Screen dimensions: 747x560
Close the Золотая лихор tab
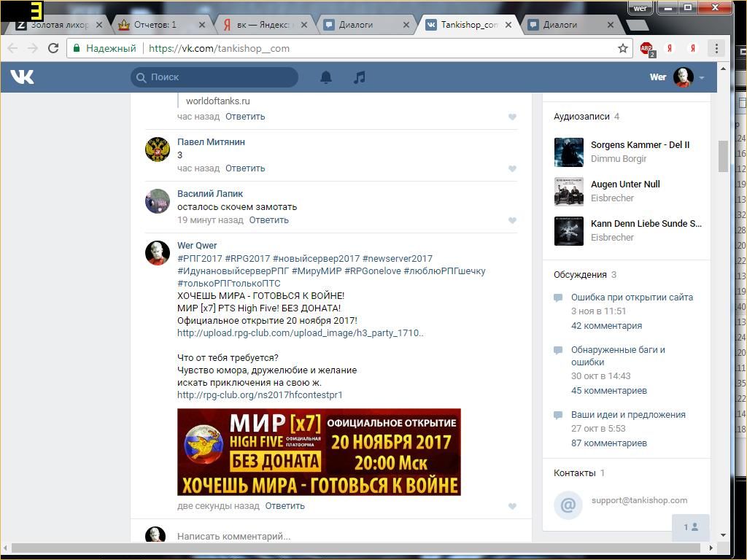coord(99,25)
